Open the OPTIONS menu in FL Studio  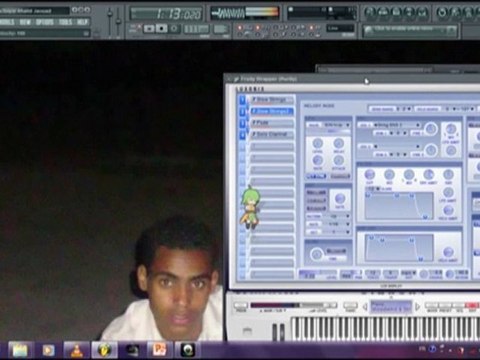pos(44,22)
